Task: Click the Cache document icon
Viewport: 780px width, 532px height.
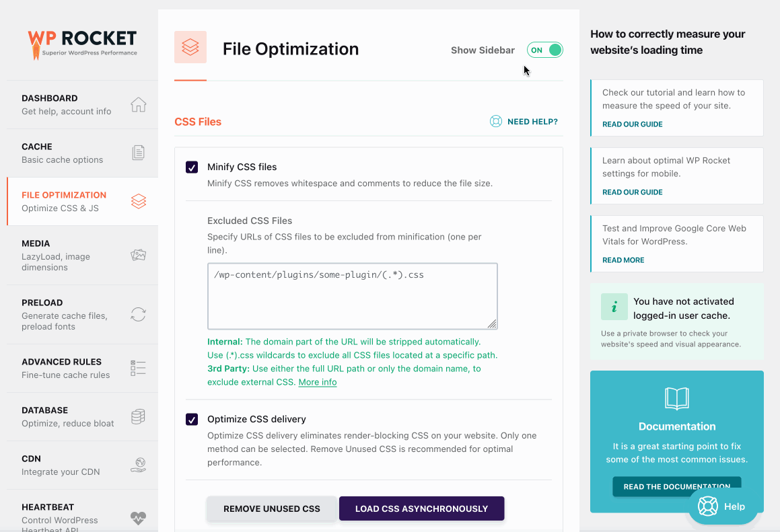Action: pos(138,153)
